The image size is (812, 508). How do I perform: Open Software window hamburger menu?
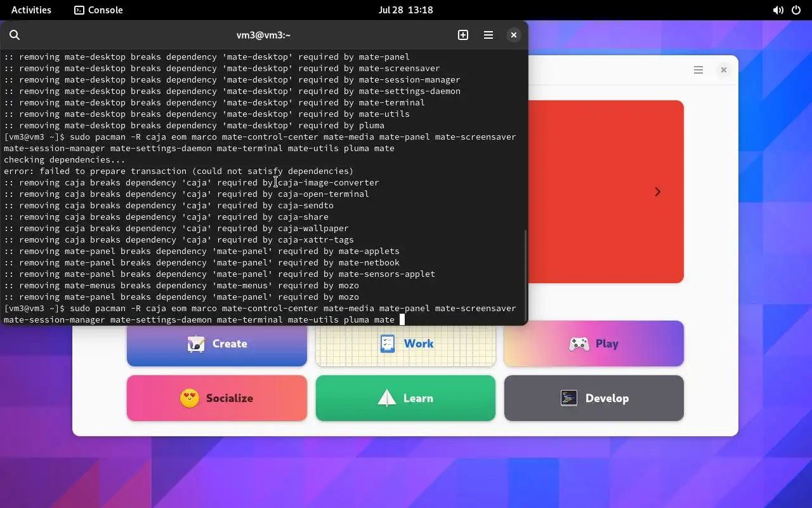pos(698,70)
